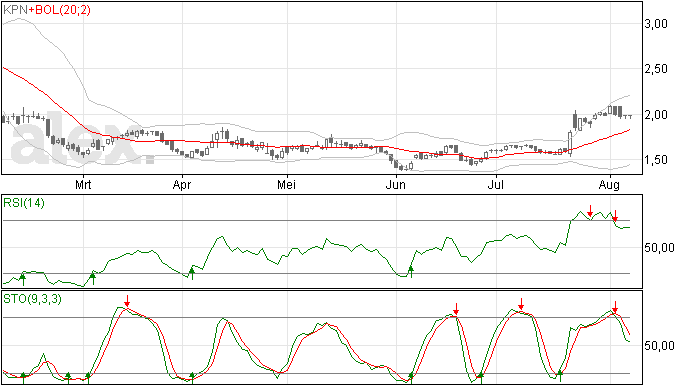Screen dimensions: 690x387
Task: Click the 50,00 value in RSI panel
Action: click(659, 248)
